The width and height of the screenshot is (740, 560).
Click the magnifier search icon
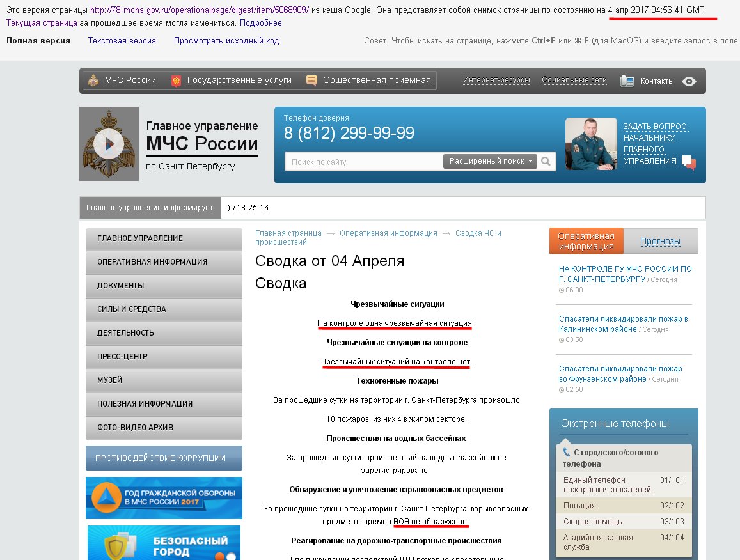tap(546, 161)
